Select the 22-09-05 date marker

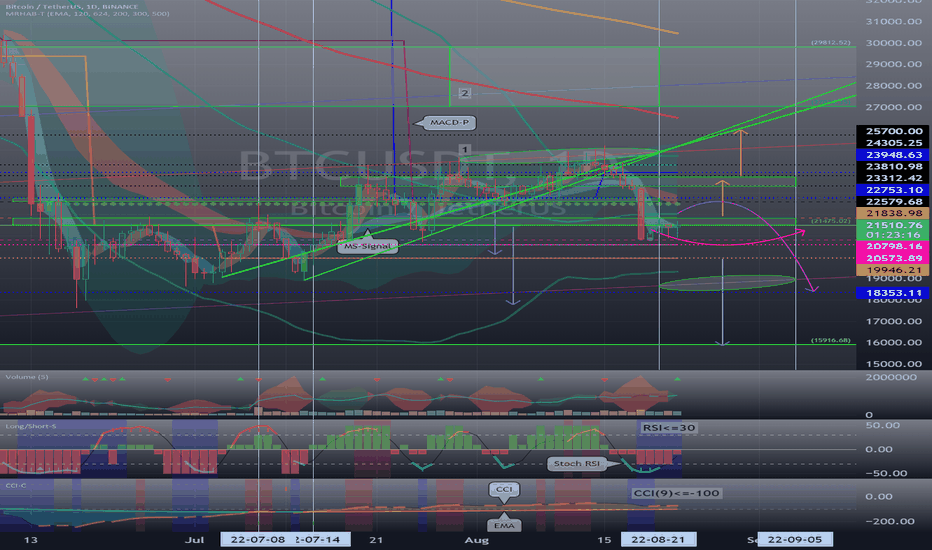point(795,539)
